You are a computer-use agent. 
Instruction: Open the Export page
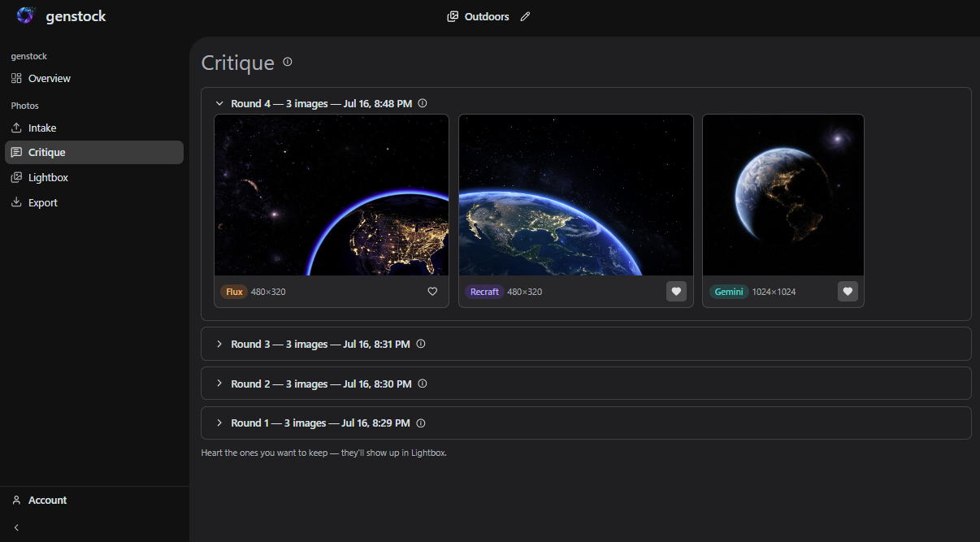(x=94, y=203)
